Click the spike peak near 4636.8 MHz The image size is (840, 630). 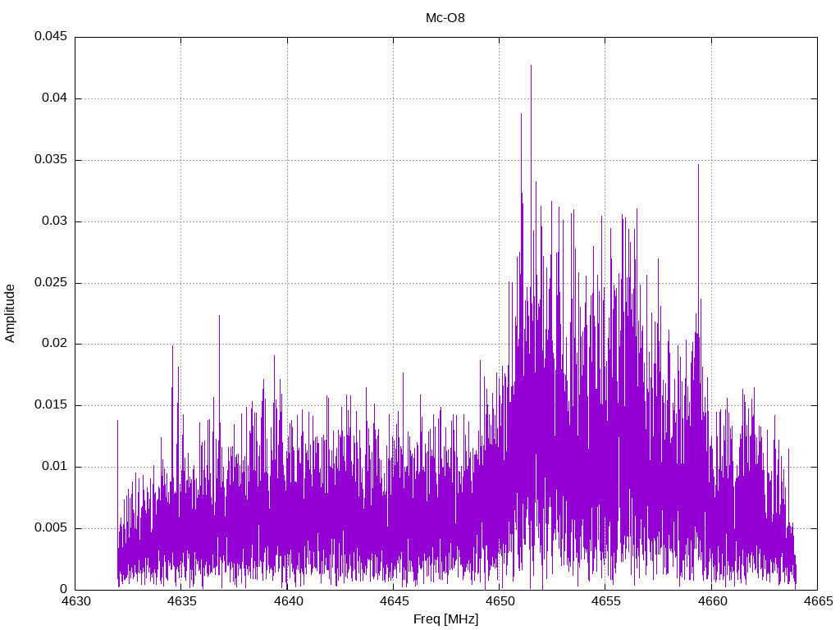(219, 316)
